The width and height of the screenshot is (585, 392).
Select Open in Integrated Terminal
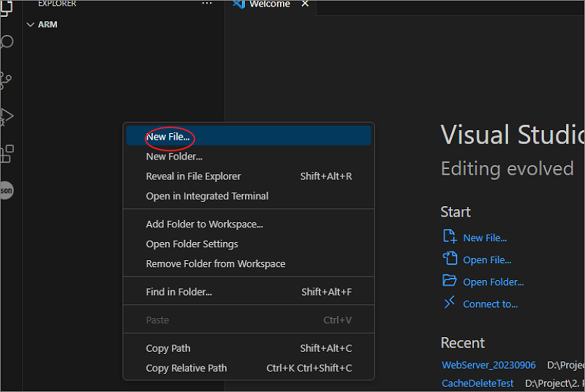(249, 196)
